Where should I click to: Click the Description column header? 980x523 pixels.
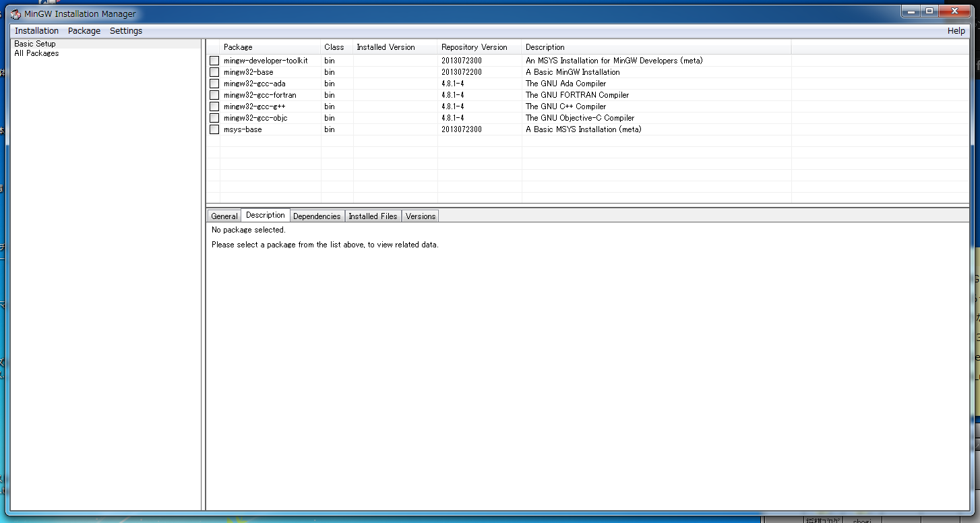coord(656,47)
